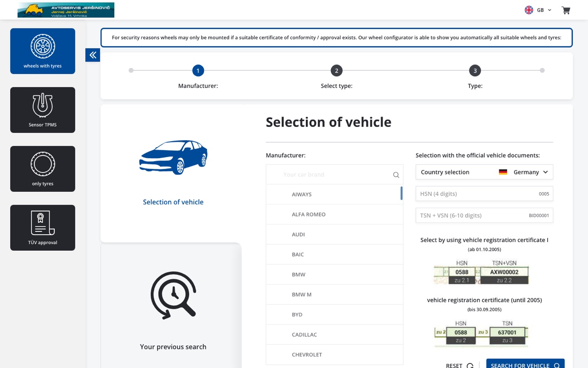This screenshot has height=368, width=588.
Task: Click the search magnifier in car brand field
Action: [396, 175]
